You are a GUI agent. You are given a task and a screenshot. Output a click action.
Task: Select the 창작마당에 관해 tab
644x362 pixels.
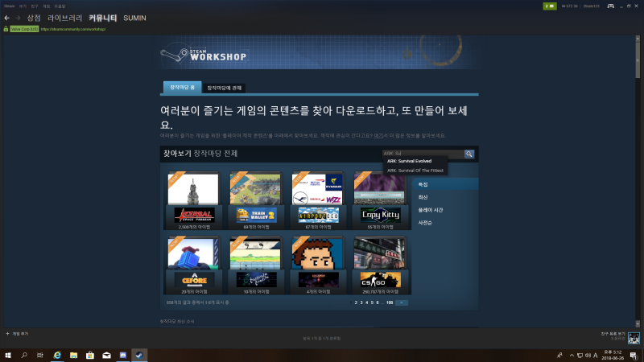tap(225, 88)
